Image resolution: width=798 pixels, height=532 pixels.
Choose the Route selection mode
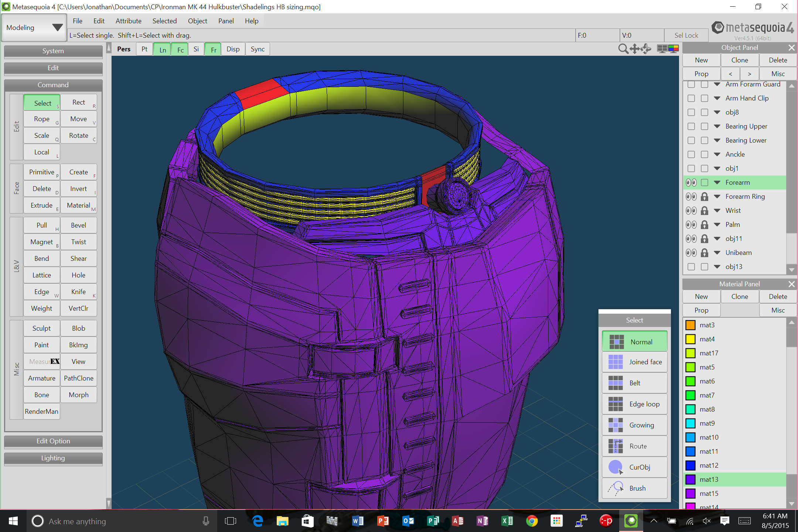click(634, 446)
